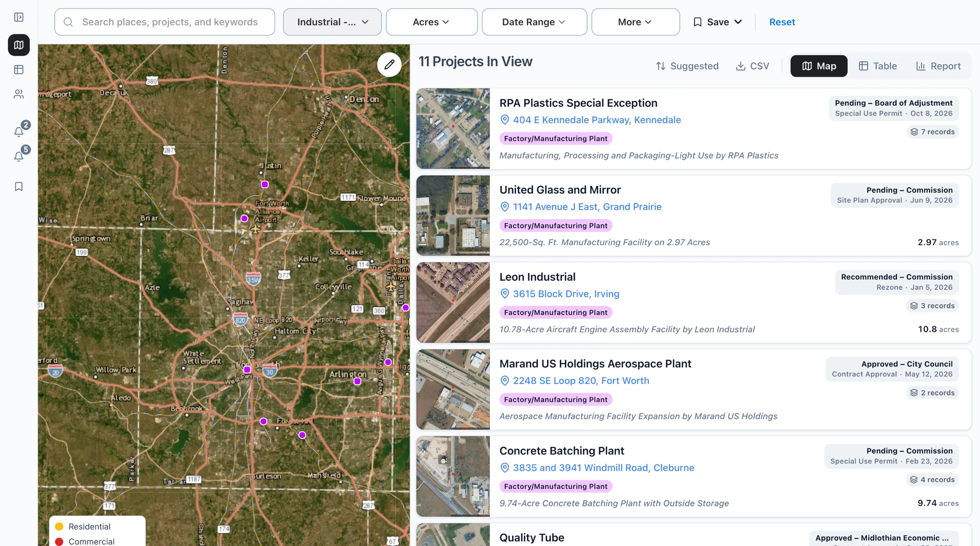
Task: Open the Save dropdown
Action: pos(717,22)
